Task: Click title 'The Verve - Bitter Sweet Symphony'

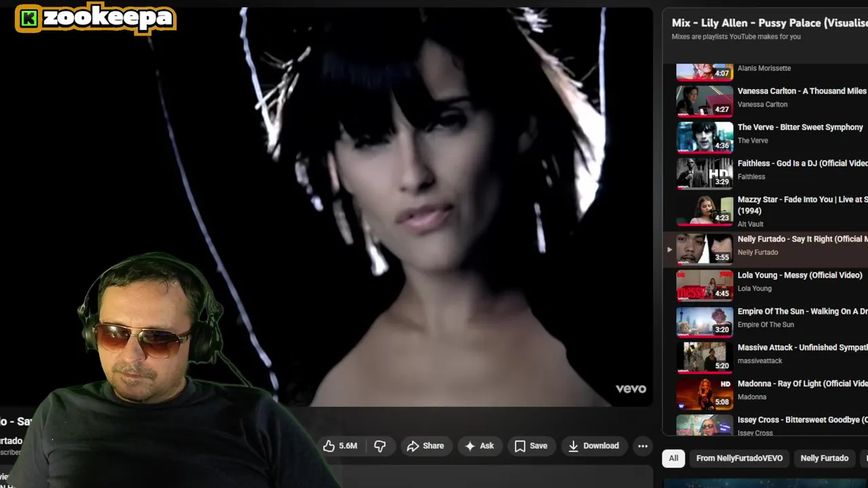Action: (x=800, y=127)
